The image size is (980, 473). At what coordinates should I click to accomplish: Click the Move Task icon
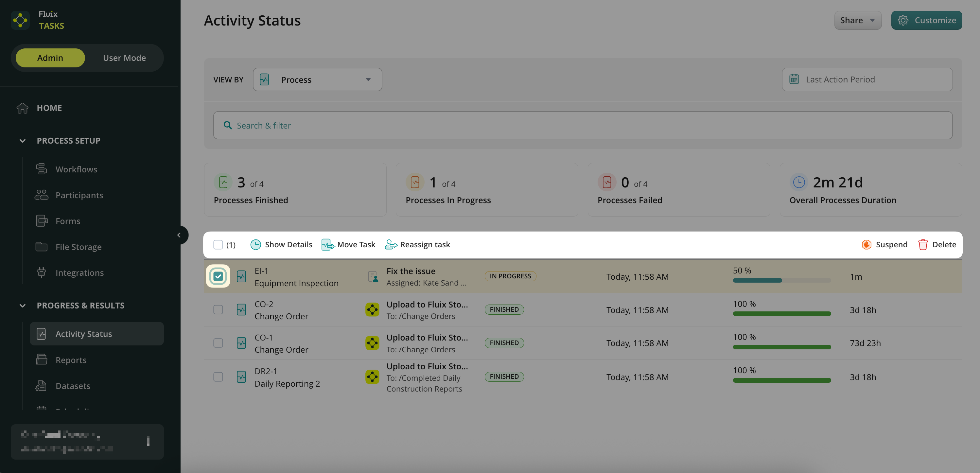pyautogui.click(x=327, y=245)
